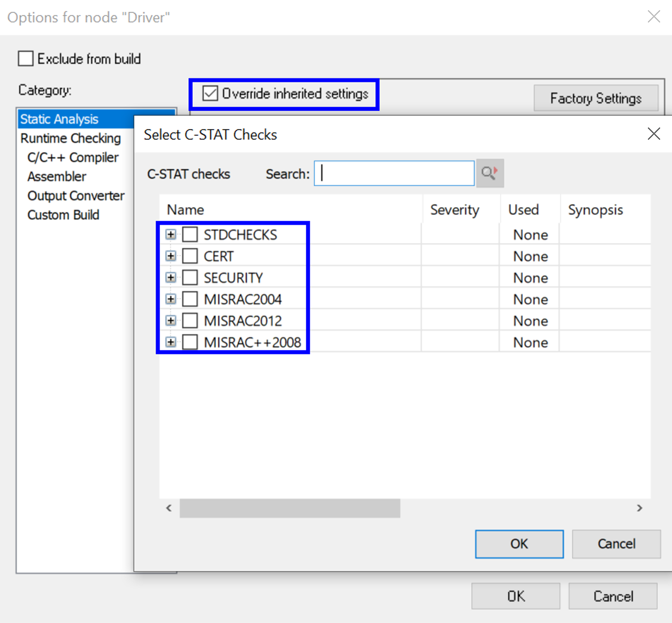The height and width of the screenshot is (623, 672).
Task: Select Runtime Checking in Category list
Action: click(70, 138)
